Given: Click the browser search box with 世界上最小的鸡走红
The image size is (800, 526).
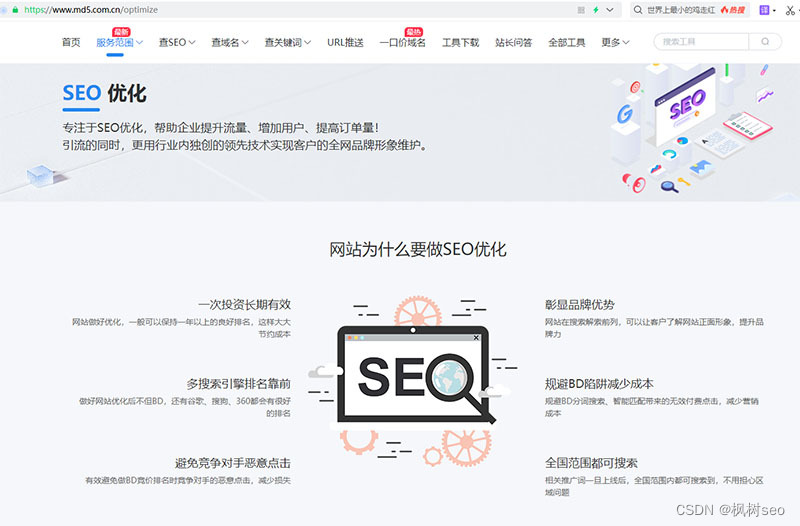Looking at the screenshot, I should [690, 10].
